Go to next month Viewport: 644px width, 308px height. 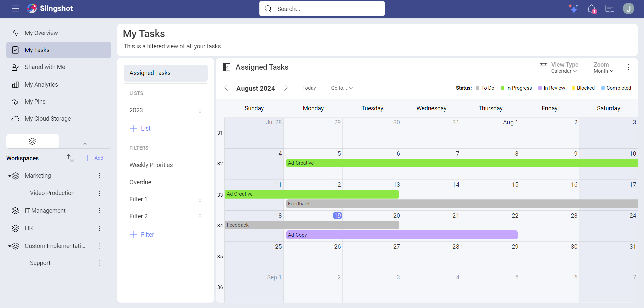click(x=286, y=88)
